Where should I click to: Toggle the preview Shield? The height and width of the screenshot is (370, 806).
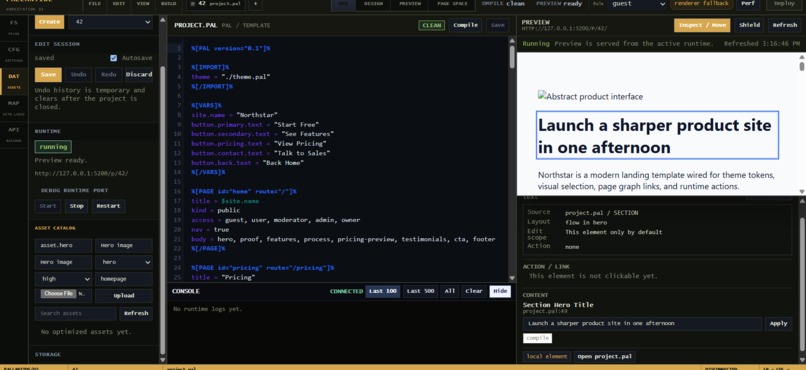749,25
